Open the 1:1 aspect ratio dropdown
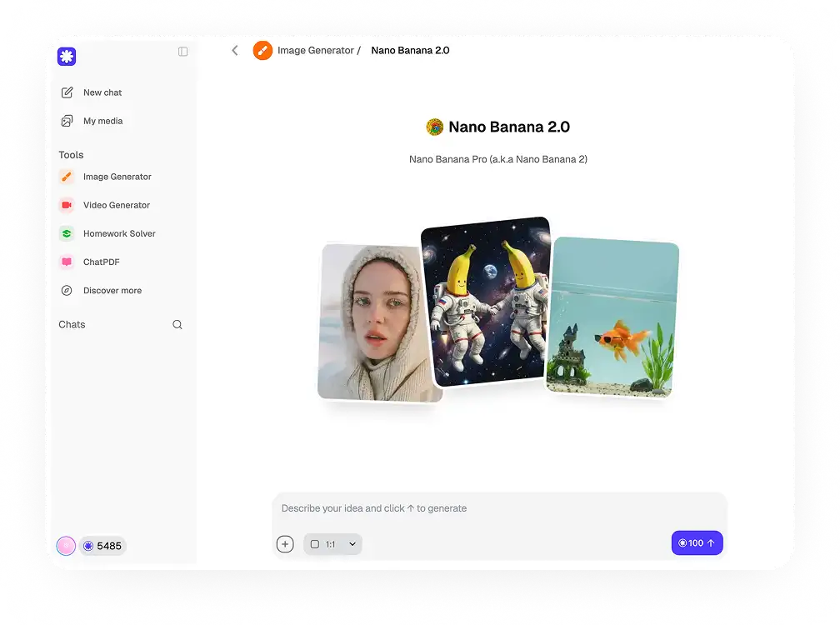This screenshot has width=840, height=625. click(332, 543)
